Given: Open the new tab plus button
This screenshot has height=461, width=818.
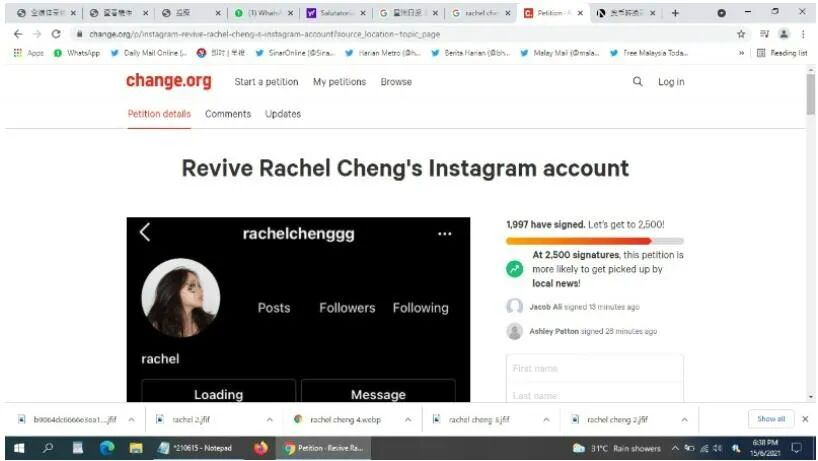Looking at the screenshot, I should pos(675,13).
